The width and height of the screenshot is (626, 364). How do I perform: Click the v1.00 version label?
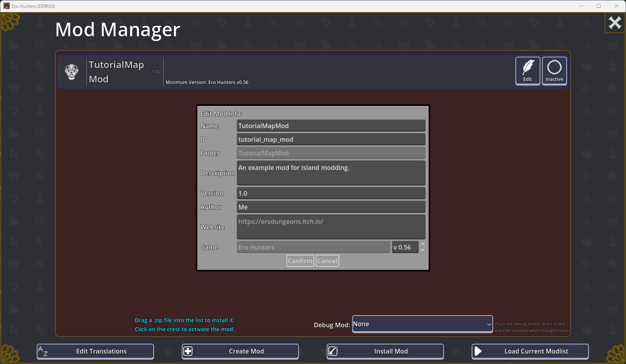pyautogui.click(x=155, y=72)
